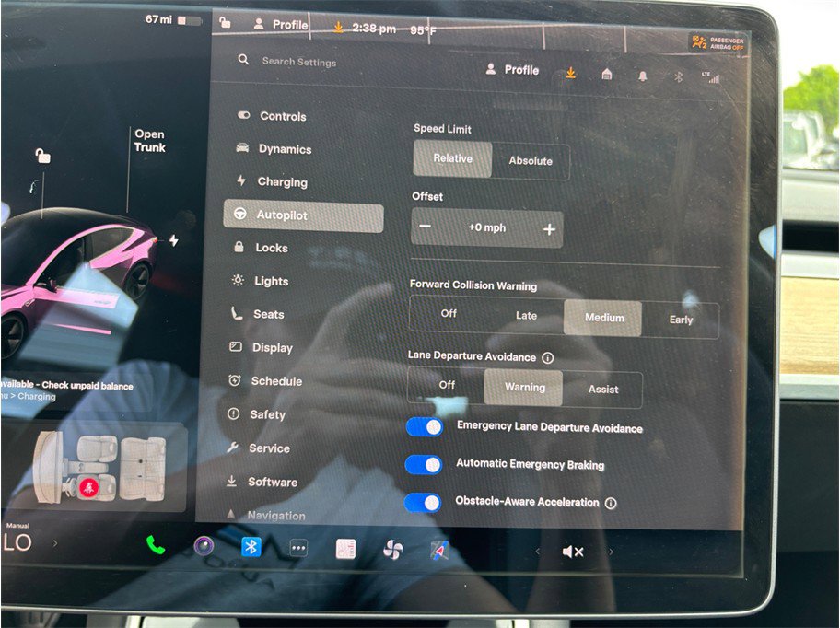Open the green Phone app
The height and width of the screenshot is (628, 840).
[156, 545]
